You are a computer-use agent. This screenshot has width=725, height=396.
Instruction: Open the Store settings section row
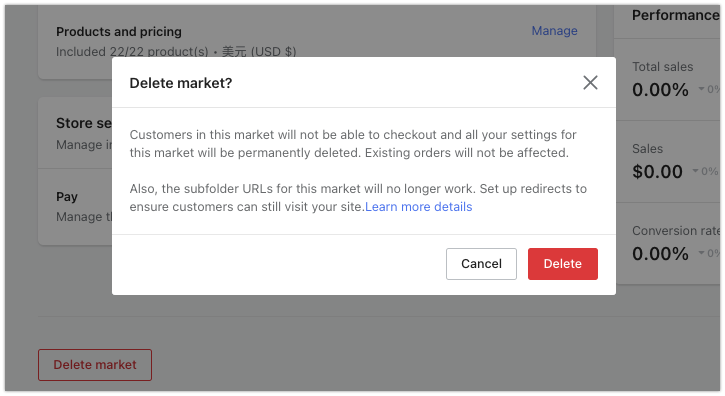pos(75,133)
